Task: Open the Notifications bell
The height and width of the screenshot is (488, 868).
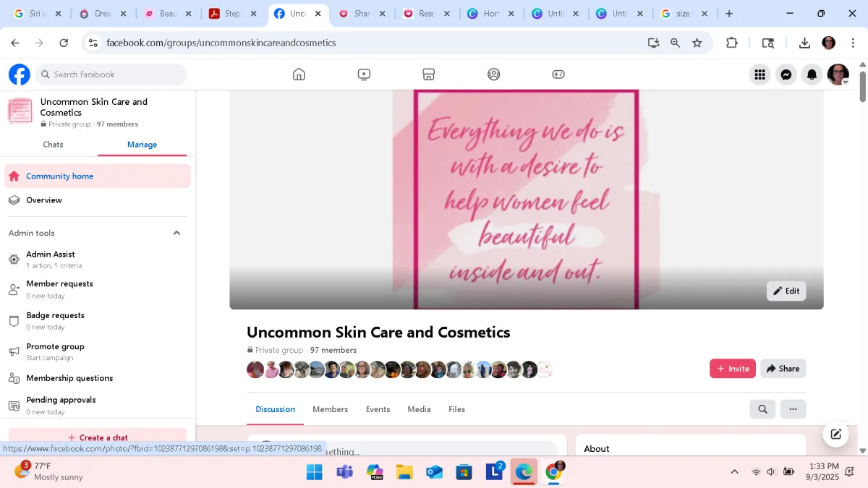Action: (812, 74)
